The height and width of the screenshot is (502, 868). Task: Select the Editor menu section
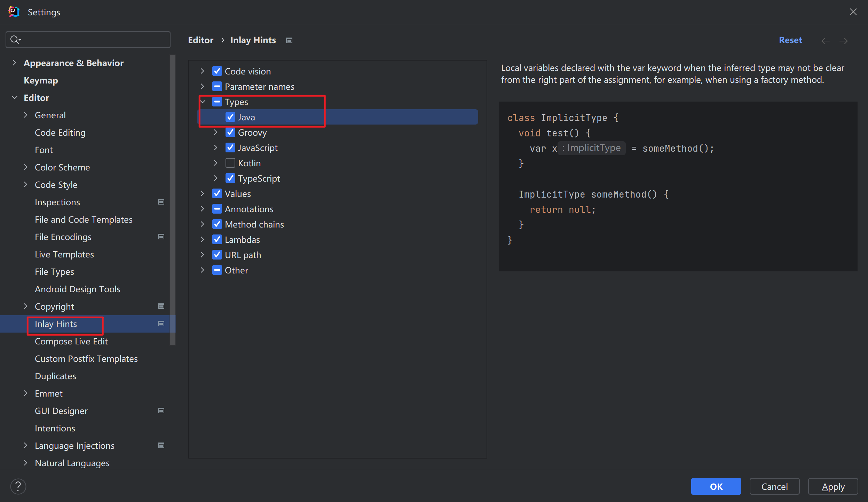[35, 97]
